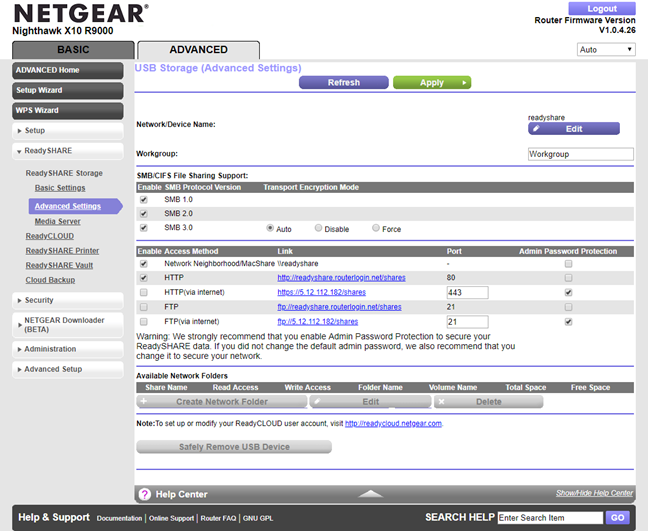Open the Online Support link

pyautogui.click(x=172, y=518)
